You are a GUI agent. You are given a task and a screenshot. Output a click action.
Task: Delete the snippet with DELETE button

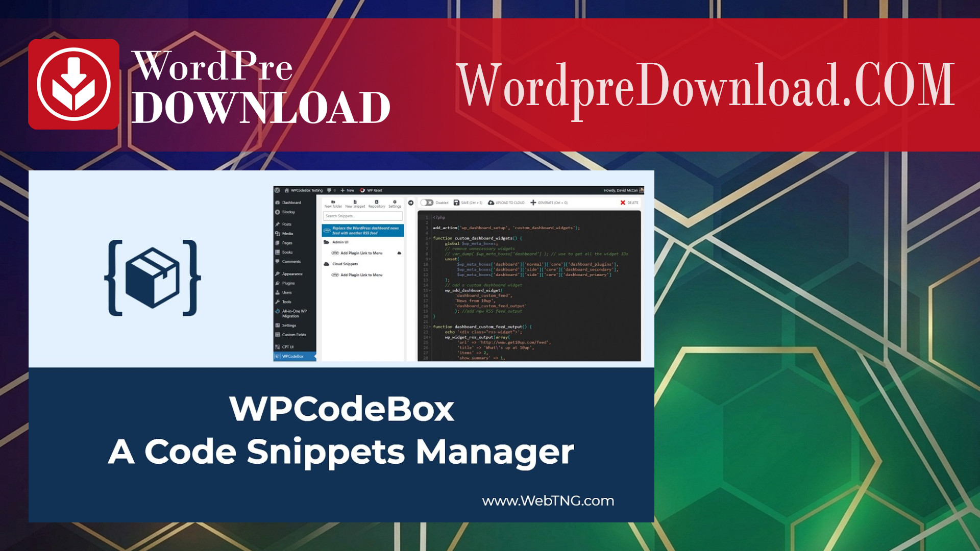pos(629,203)
